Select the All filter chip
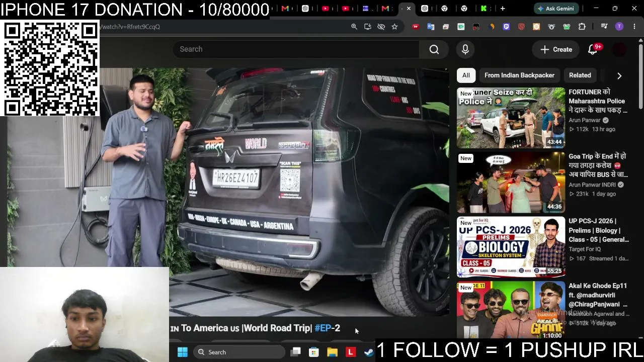The height and width of the screenshot is (362, 644). point(466,75)
